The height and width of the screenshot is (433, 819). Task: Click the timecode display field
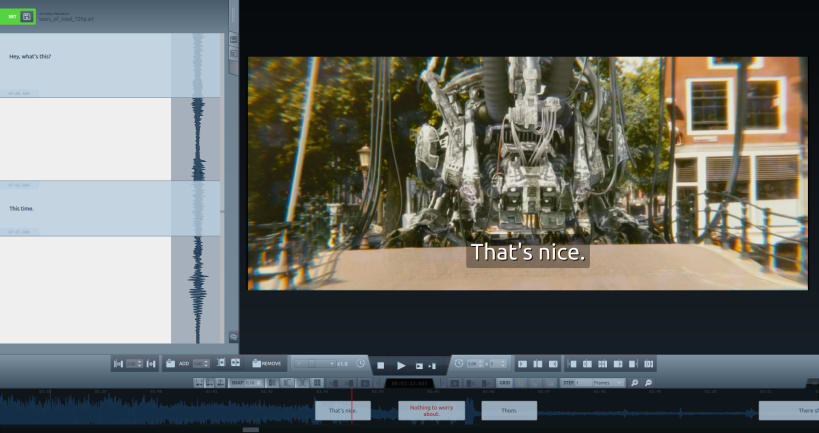coord(410,383)
